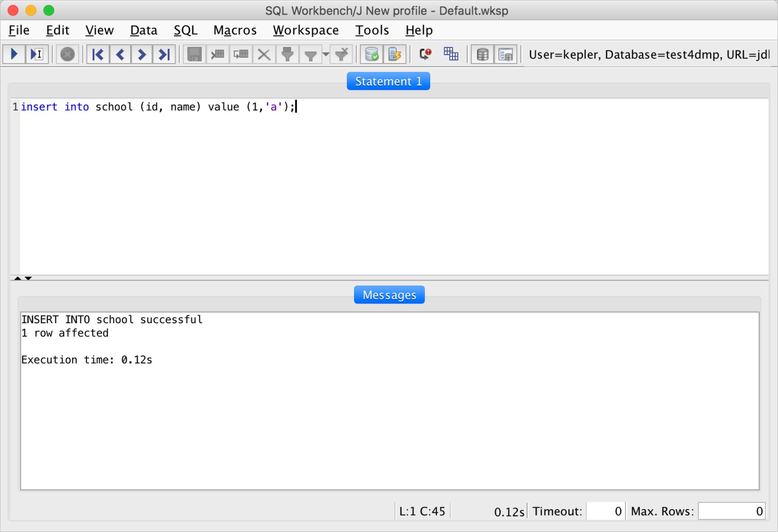Open the Workspace menu
This screenshot has width=778, height=532.
click(x=306, y=30)
